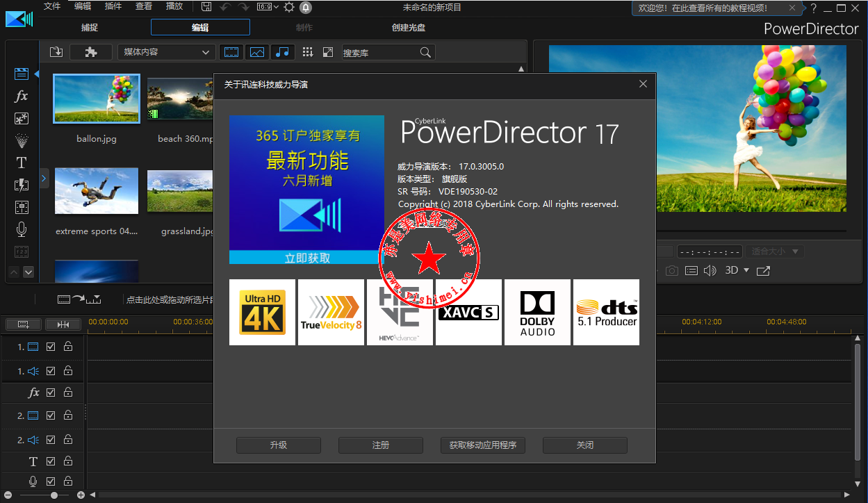868x503 pixels.
Task: Open the Title Room T icon in sidebar
Action: (x=22, y=163)
